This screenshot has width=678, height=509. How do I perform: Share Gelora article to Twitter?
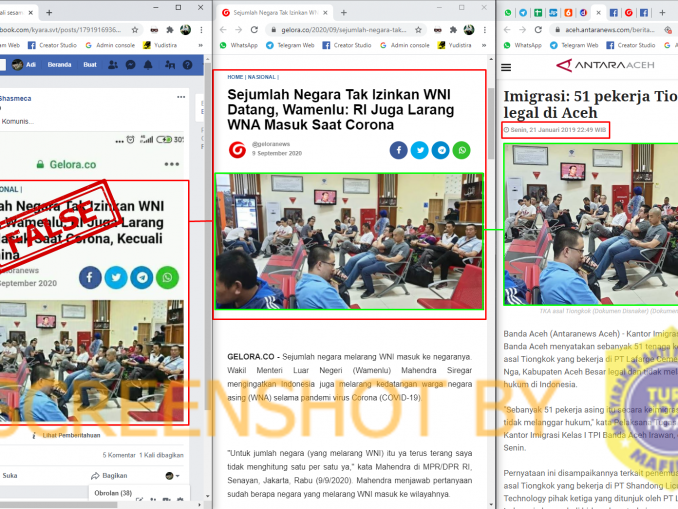point(419,150)
